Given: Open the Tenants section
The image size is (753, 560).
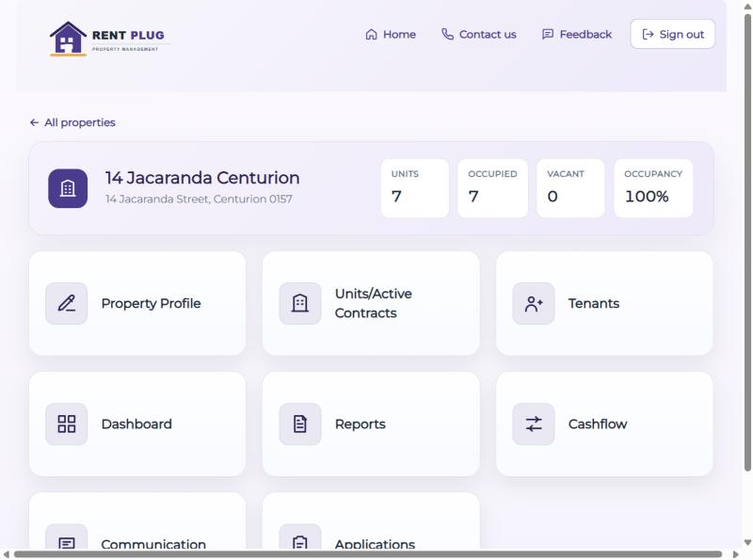Looking at the screenshot, I should (604, 304).
